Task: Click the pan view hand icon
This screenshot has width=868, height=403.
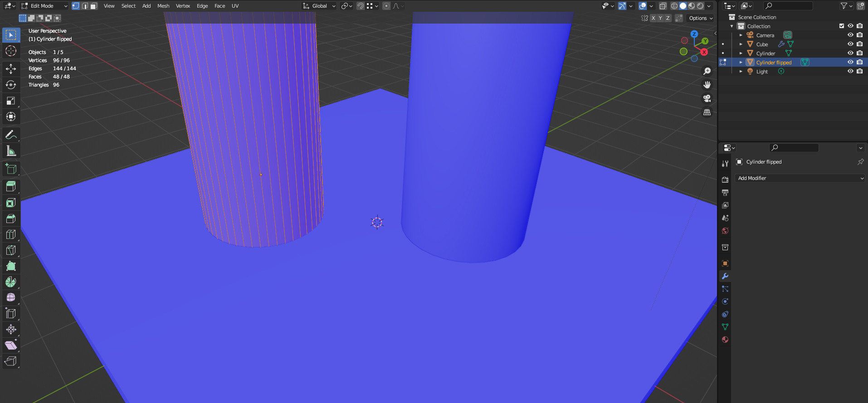Action: pos(707,85)
